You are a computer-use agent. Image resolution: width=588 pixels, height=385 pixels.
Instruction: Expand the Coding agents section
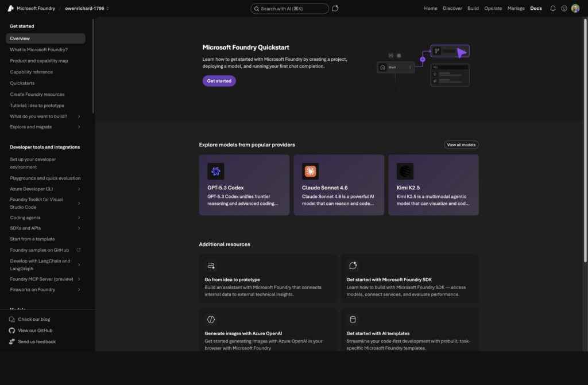click(x=79, y=218)
